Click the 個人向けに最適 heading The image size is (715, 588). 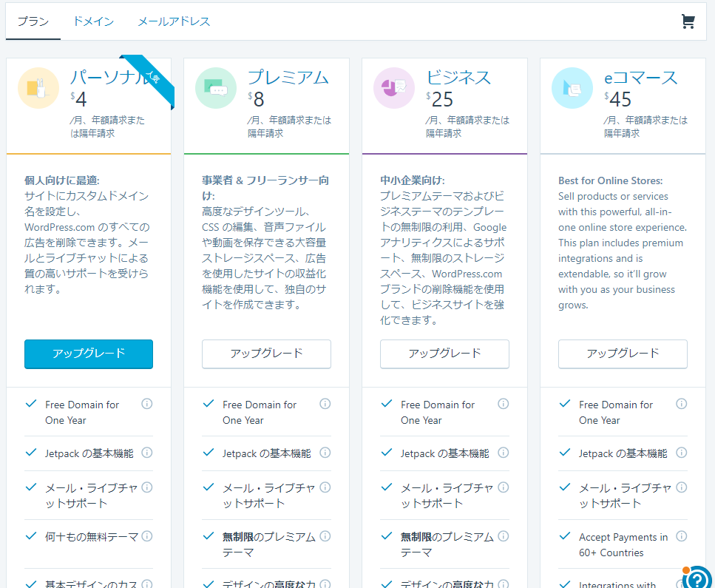62,180
